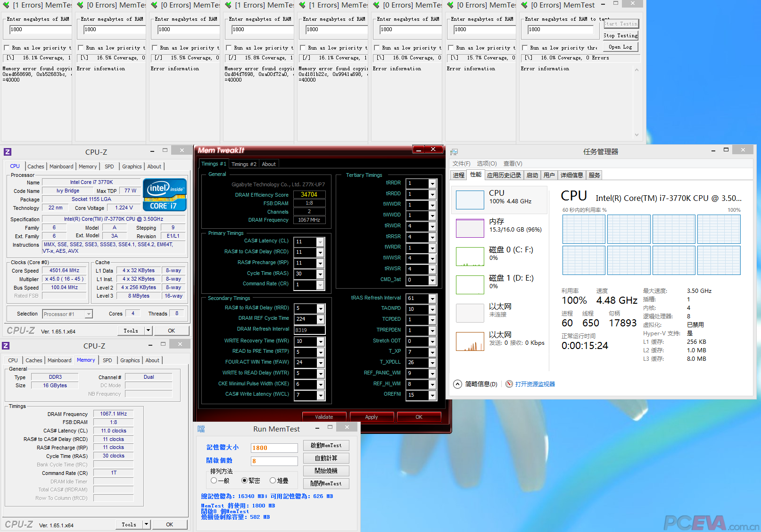The height and width of the screenshot is (532, 761).
Task: Click the CPU-Z title icon in the Memory-tab CPU-Z window
Action: (6, 346)
